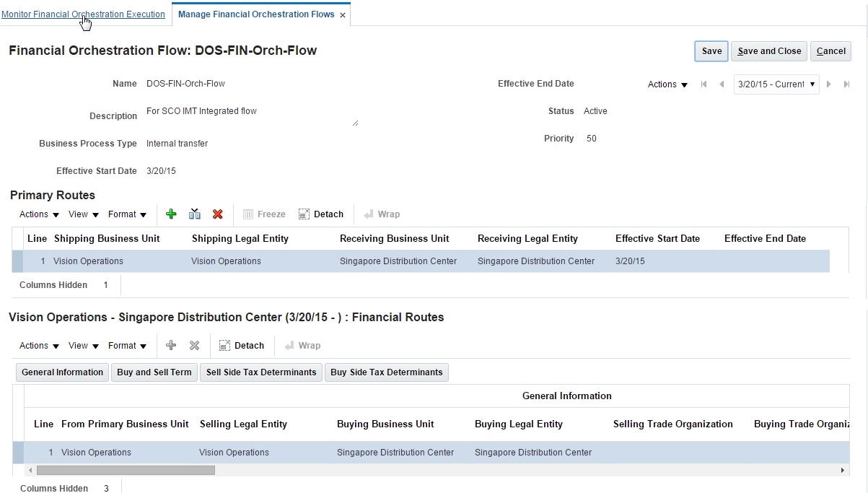Open the Buy and Sell Term tab

coord(154,372)
